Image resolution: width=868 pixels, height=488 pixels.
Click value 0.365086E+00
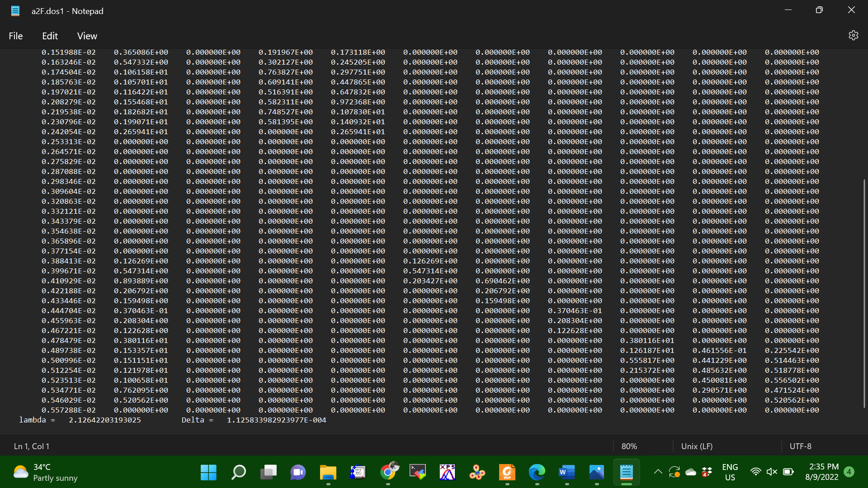[141, 52]
